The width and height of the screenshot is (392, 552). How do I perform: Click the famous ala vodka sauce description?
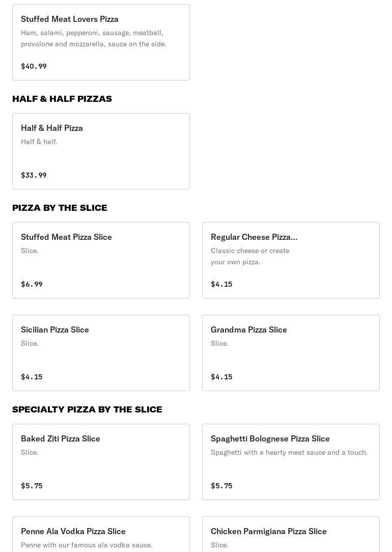(x=87, y=545)
